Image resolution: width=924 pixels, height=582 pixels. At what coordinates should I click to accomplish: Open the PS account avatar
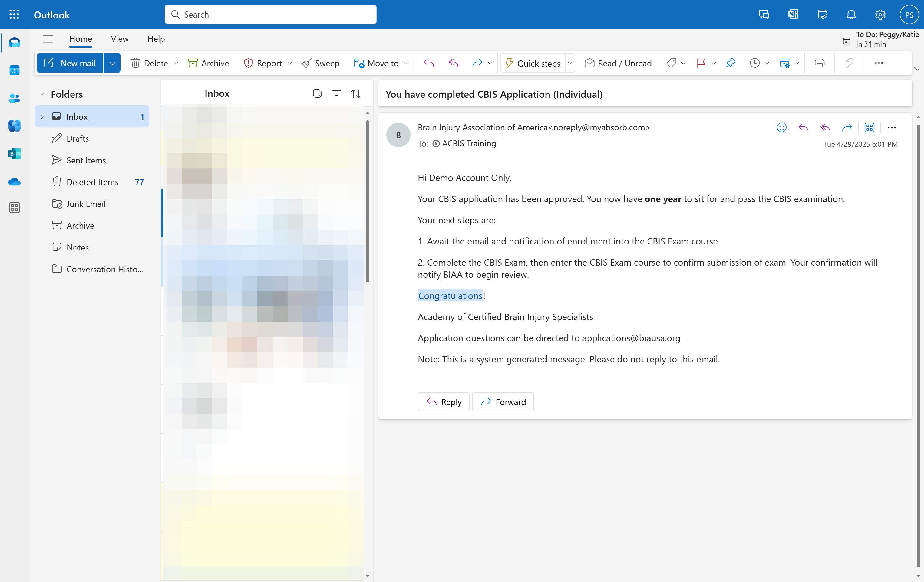tap(909, 15)
